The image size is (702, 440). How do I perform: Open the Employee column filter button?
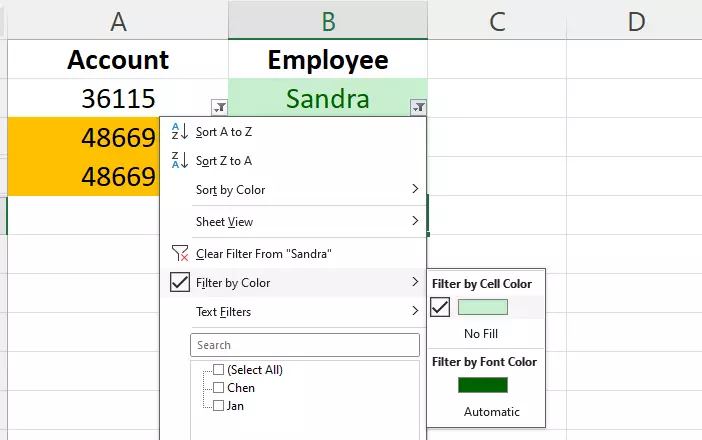tap(418, 107)
